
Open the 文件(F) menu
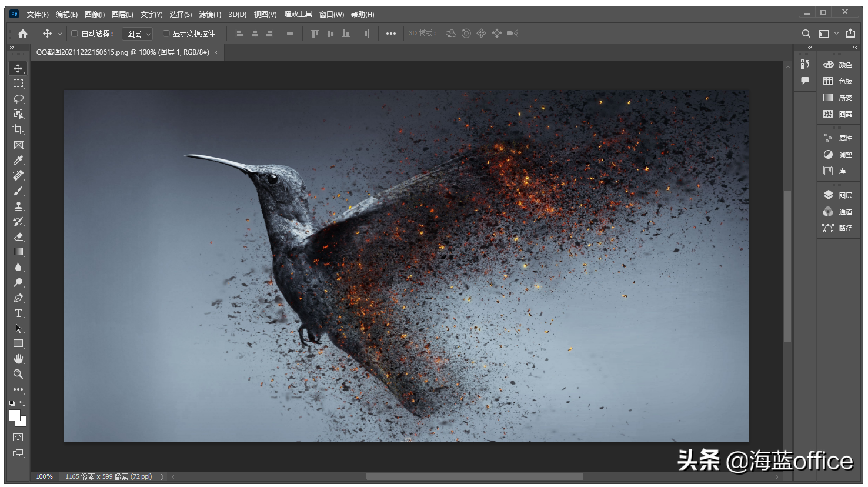point(38,15)
